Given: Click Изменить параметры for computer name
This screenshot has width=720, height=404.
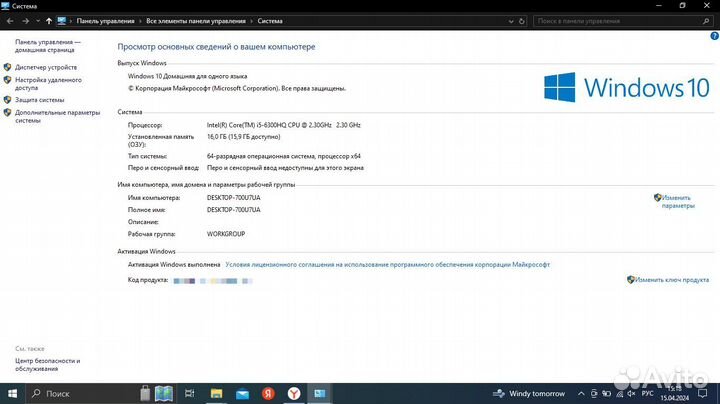Looking at the screenshot, I should tap(677, 202).
